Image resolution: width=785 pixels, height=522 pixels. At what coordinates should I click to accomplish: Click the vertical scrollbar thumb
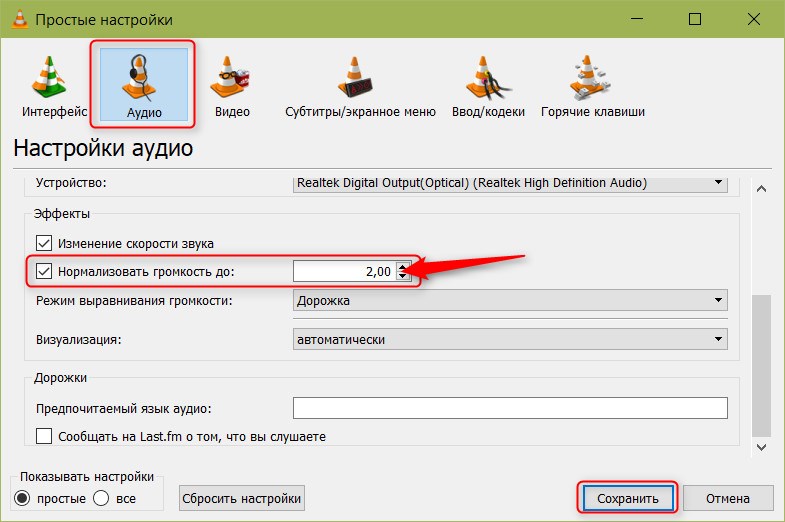pyautogui.click(x=761, y=366)
